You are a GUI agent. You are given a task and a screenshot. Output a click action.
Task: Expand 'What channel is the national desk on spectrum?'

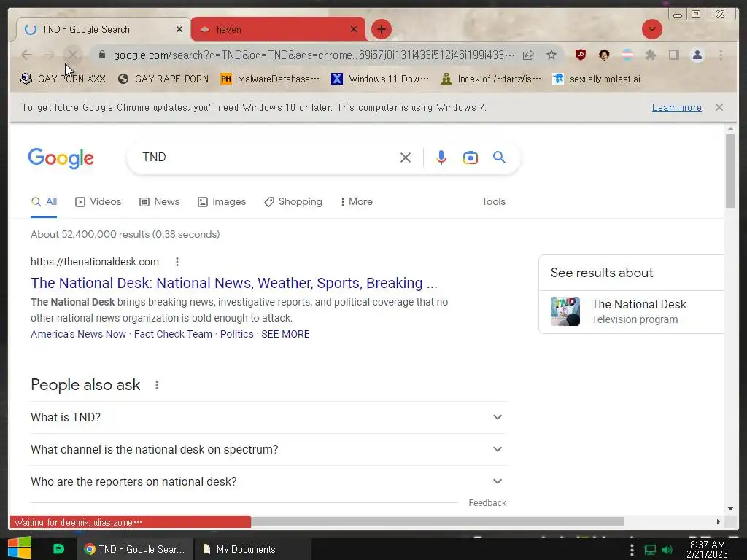coord(268,449)
